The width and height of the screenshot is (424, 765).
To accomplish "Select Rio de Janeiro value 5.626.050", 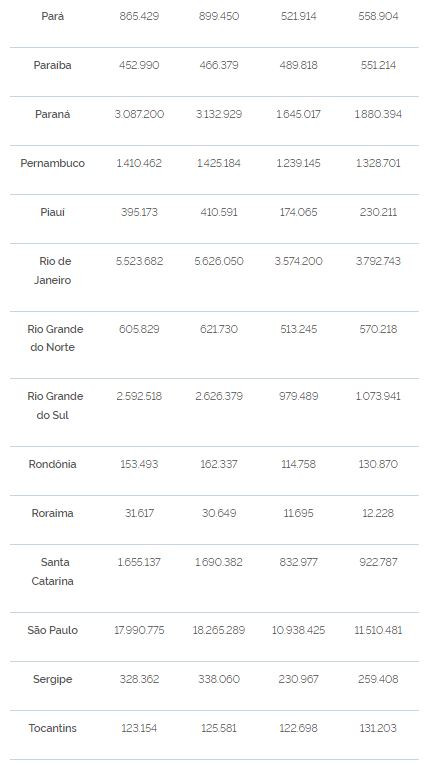I will point(219,261).
